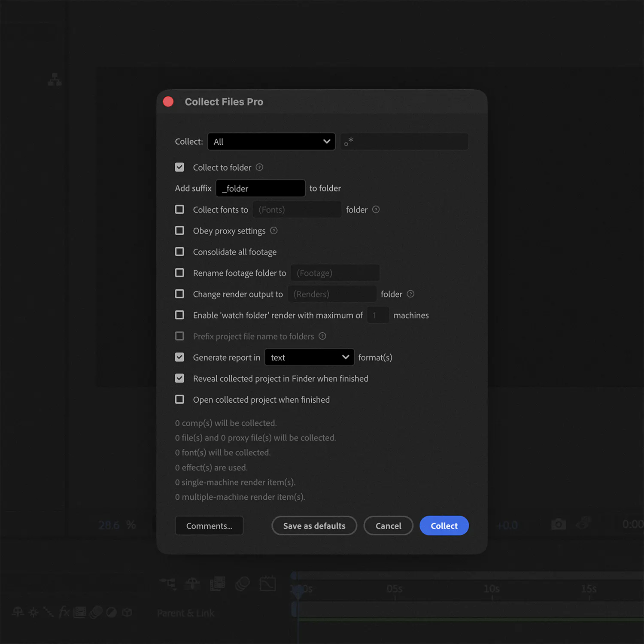Click collapse transformations sun icon in timeline header
The image size is (644, 644).
coord(33,612)
